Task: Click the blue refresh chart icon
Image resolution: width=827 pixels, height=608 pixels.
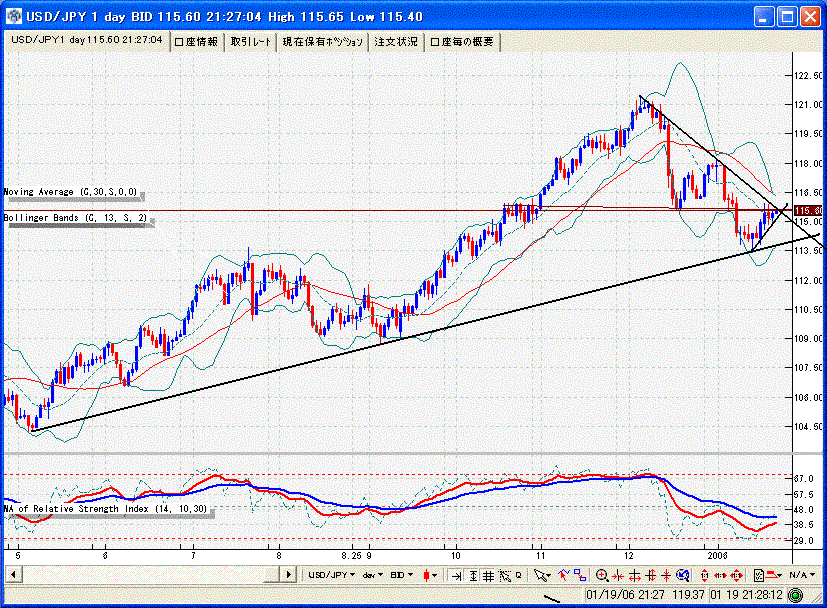Action: (682, 575)
